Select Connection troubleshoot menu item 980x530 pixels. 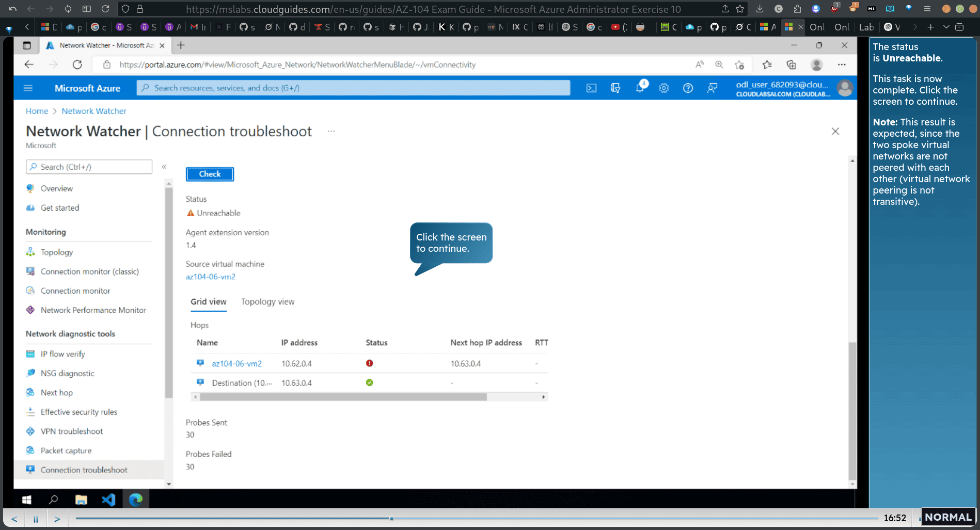89,470
